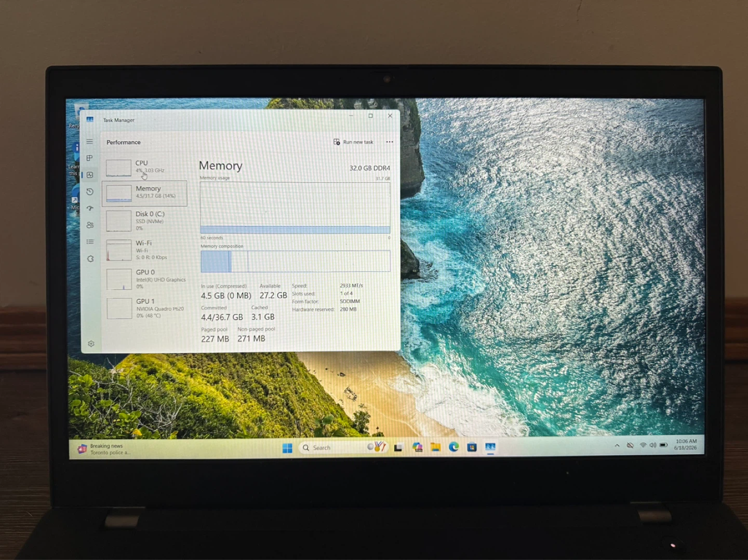The image size is (748, 560).
Task: Click the 280 MB hardware reserved value
Action: pos(348,309)
